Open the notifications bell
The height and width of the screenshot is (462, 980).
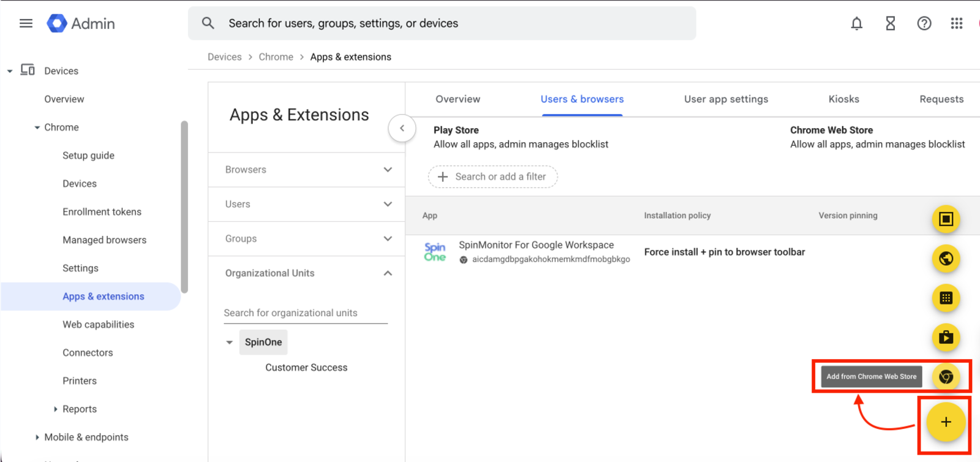(x=857, y=23)
